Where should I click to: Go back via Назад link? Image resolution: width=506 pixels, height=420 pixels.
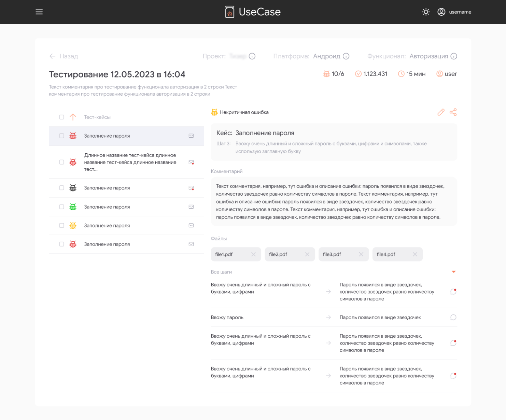click(x=64, y=56)
